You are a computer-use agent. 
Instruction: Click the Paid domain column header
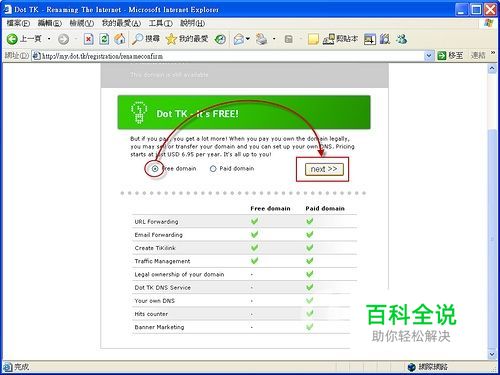325,209
